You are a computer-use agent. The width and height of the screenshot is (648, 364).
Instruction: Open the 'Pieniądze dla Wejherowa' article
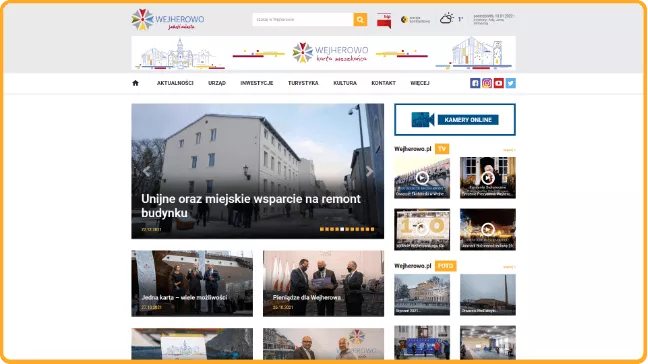pyautogui.click(x=324, y=283)
